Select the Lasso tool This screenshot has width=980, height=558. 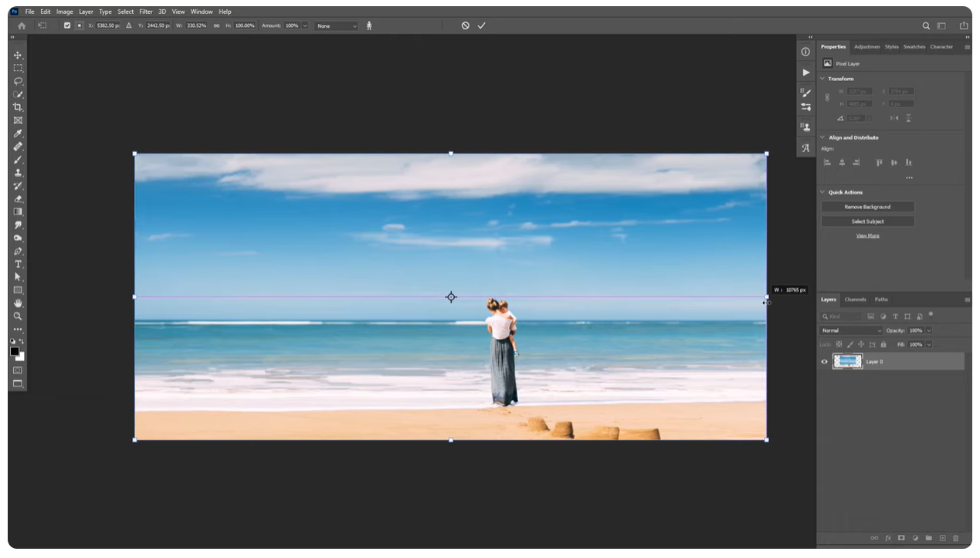pos(18,81)
